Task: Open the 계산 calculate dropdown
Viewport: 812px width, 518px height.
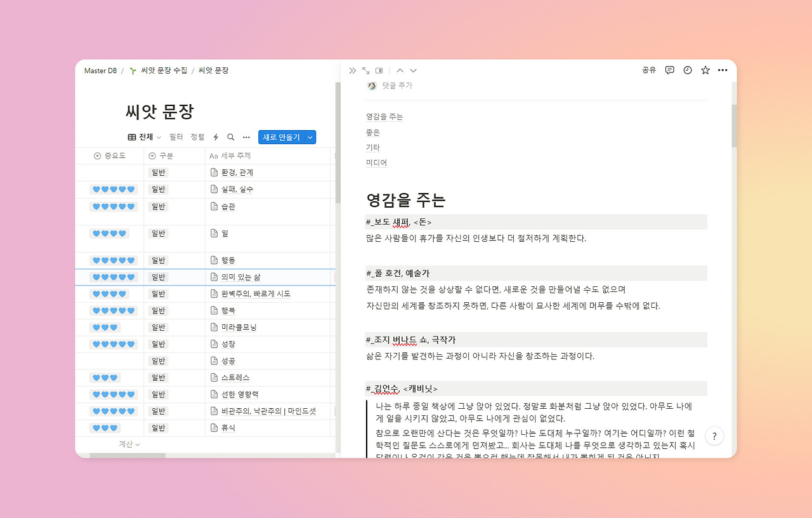Action: pos(129,444)
